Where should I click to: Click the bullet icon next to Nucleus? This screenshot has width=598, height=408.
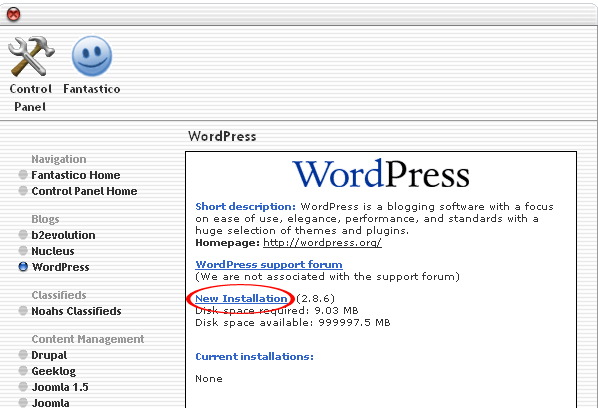pyautogui.click(x=23, y=251)
